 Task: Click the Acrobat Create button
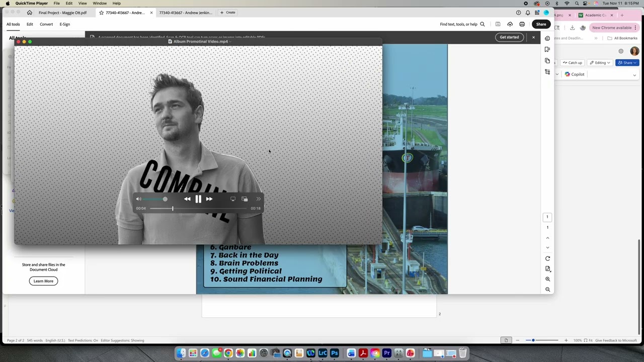coord(228,13)
